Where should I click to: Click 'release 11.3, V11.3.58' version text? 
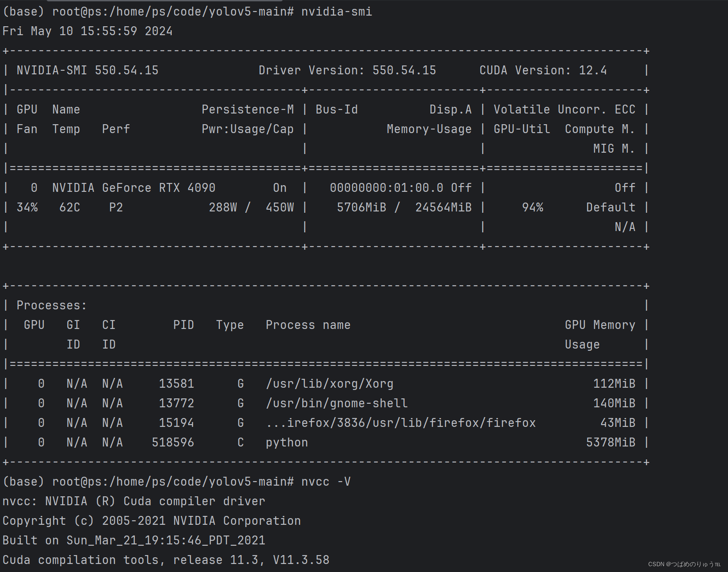tap(251, 560)
